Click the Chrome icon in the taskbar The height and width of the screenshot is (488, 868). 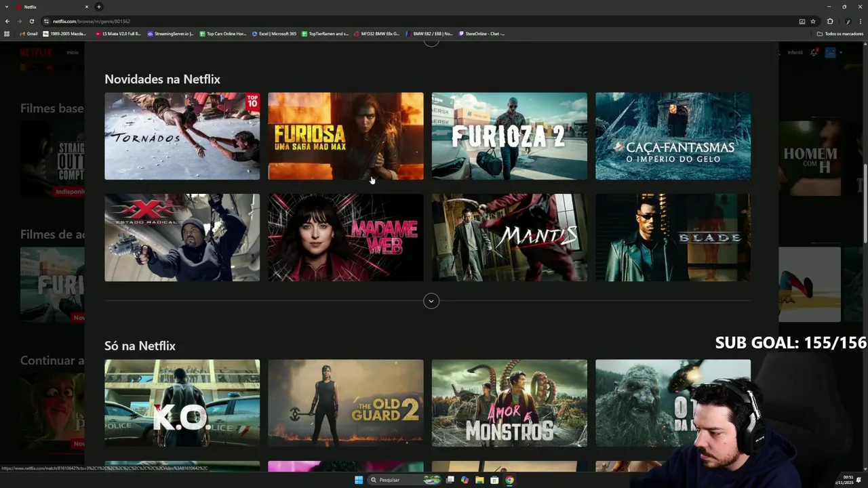click(x=509, y=480)
